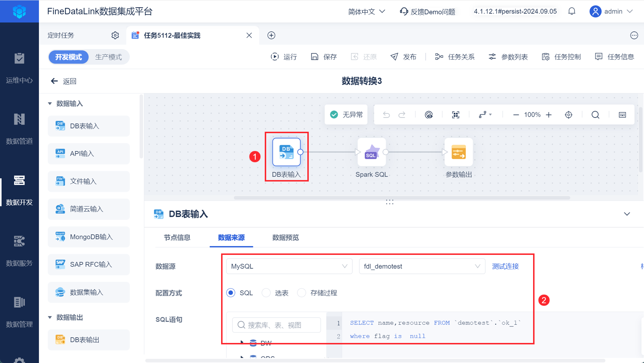
Task: Expand the DW database tree node
Action: 242,343
